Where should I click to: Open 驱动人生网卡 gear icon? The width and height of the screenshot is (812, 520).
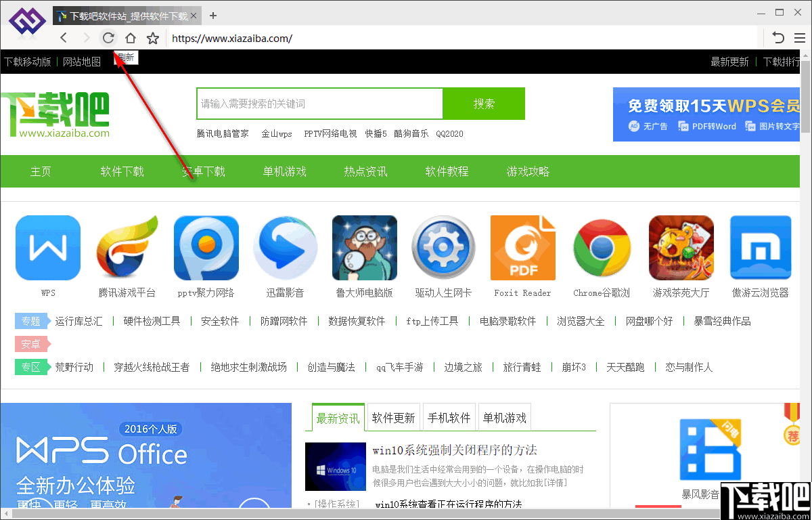(444, 248)
